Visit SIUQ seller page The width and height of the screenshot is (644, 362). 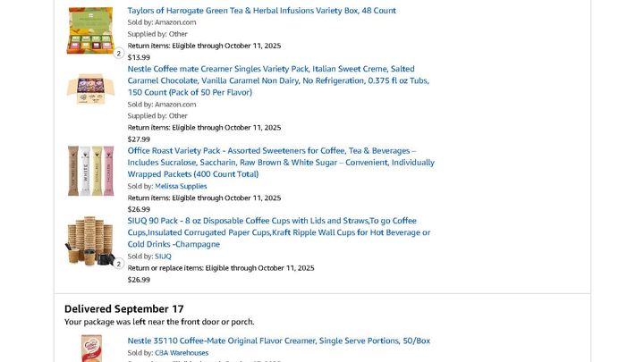click(163, 257)
